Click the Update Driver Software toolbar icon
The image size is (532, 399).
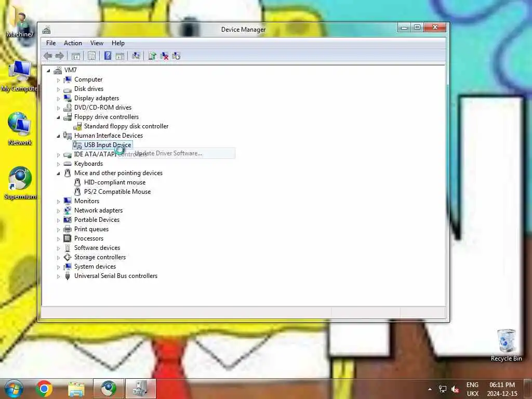click(x=152, y=56)
